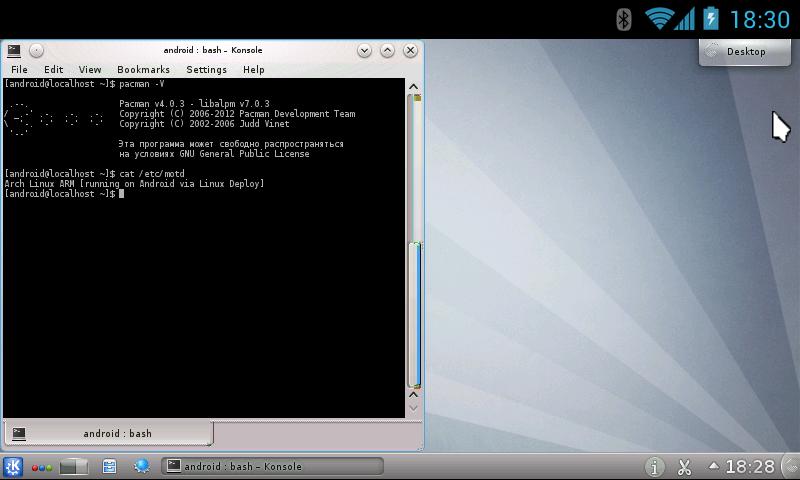The width and height of the screenshot is (800, 480).
Task: Toggle the on-all-desktops pin button in the title bar
Action: (36, 50)
